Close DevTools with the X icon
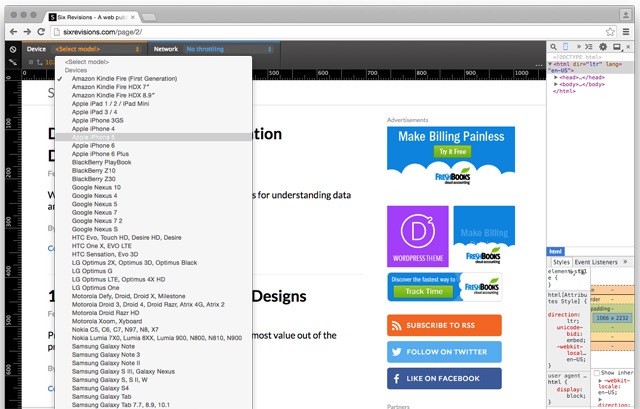The height and width of the screenshot is (409, 640). (x=628, y=47)
